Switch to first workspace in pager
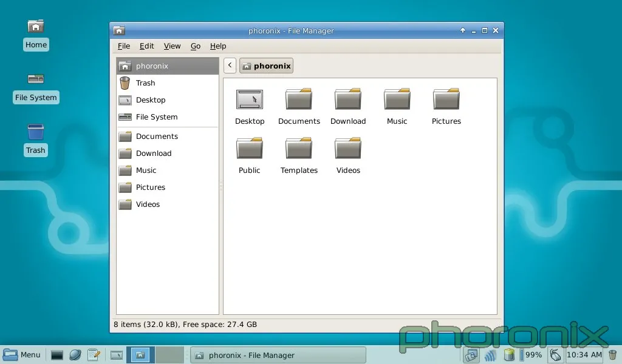 (140, 355)
